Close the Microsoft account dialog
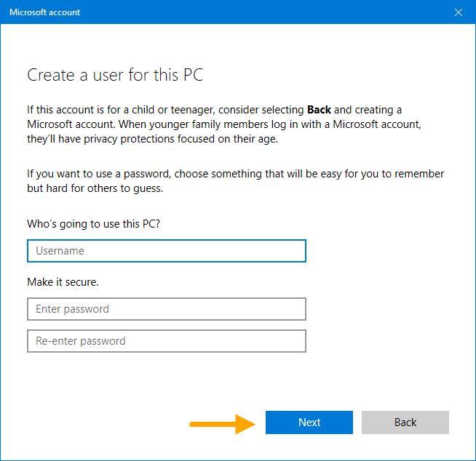This screenshot has height=461, width=476. pos(459,12)
